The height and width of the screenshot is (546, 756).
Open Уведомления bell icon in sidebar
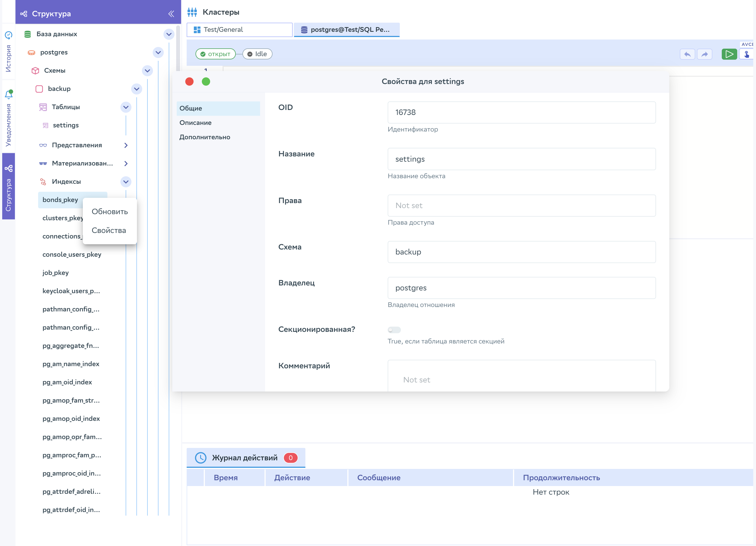coord(9,95)
